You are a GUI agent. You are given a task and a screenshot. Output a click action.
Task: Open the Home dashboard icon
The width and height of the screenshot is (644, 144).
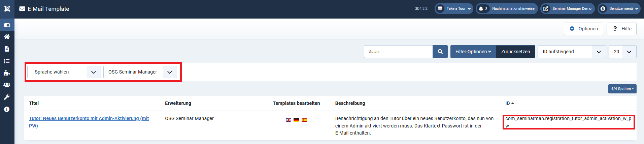coord(7,37)
